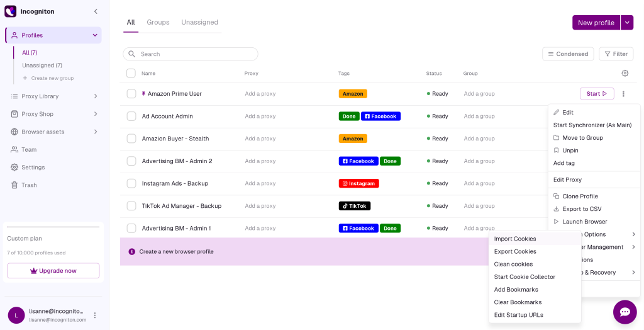
Task: Click the Clone Profile copy icon
Action: [x=557, y=196]
